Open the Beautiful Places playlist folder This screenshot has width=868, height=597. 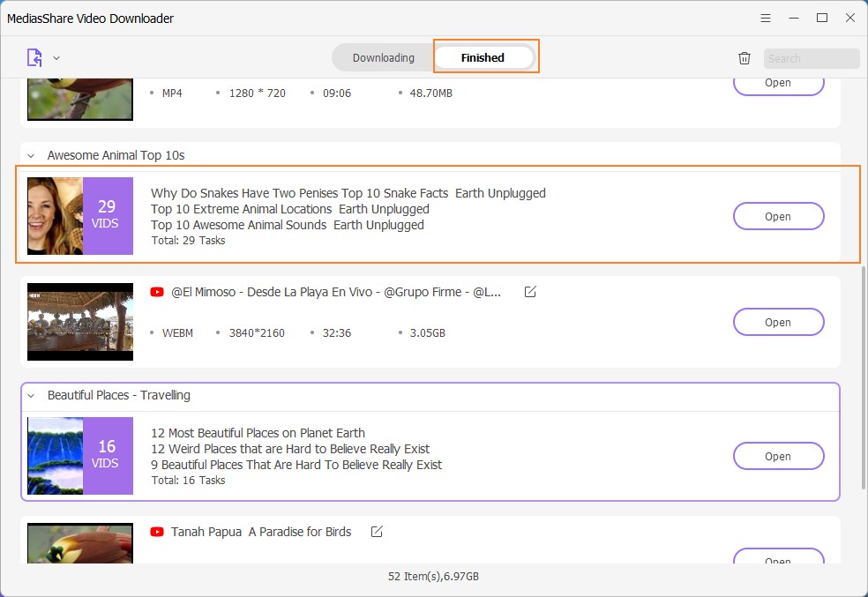tap(778, 456)
